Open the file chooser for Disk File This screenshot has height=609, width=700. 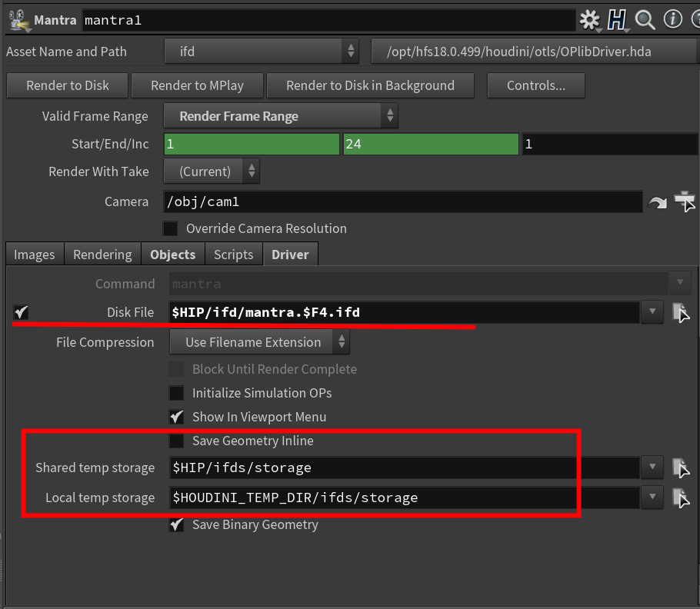(681, 312)
